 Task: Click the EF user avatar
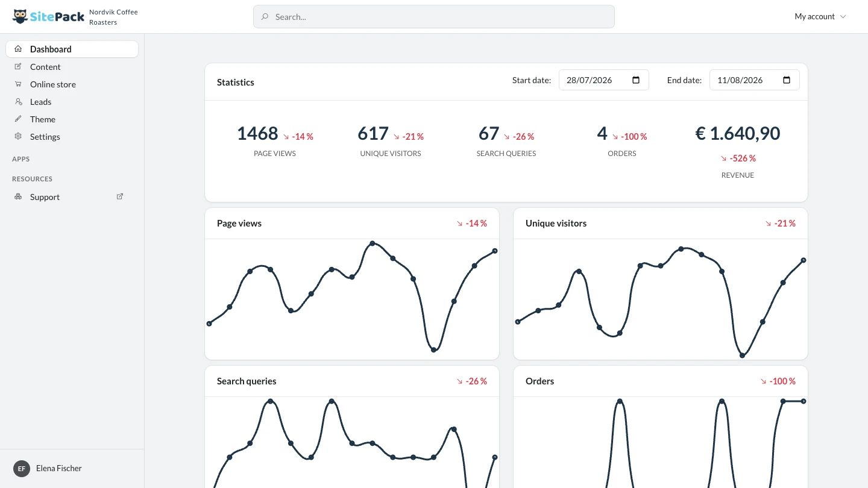(x=22, y=468)
